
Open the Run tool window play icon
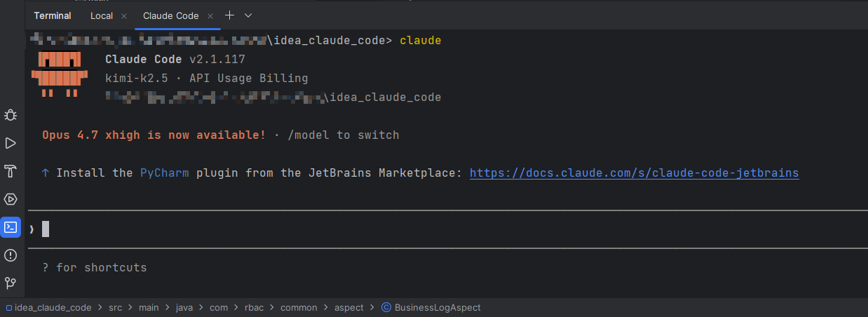11,143
